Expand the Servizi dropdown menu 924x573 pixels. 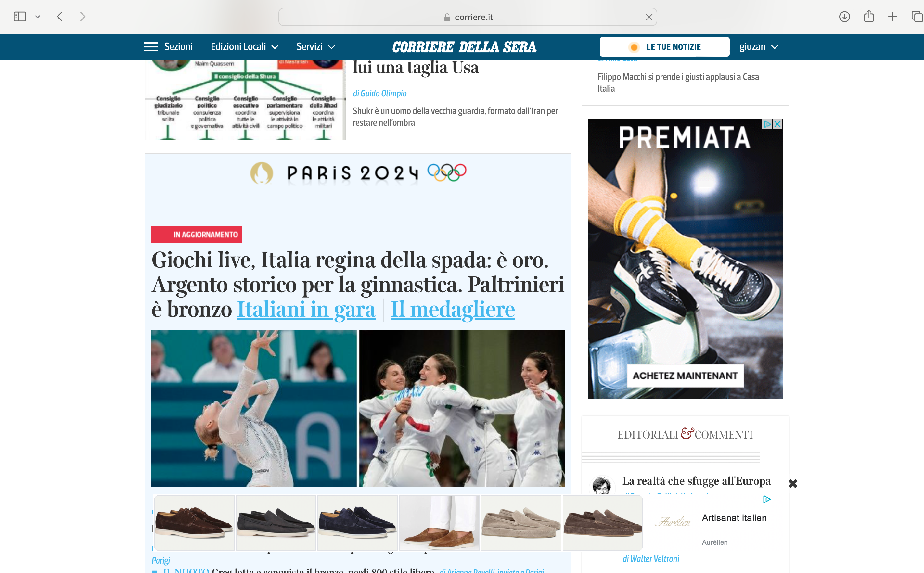315,47
